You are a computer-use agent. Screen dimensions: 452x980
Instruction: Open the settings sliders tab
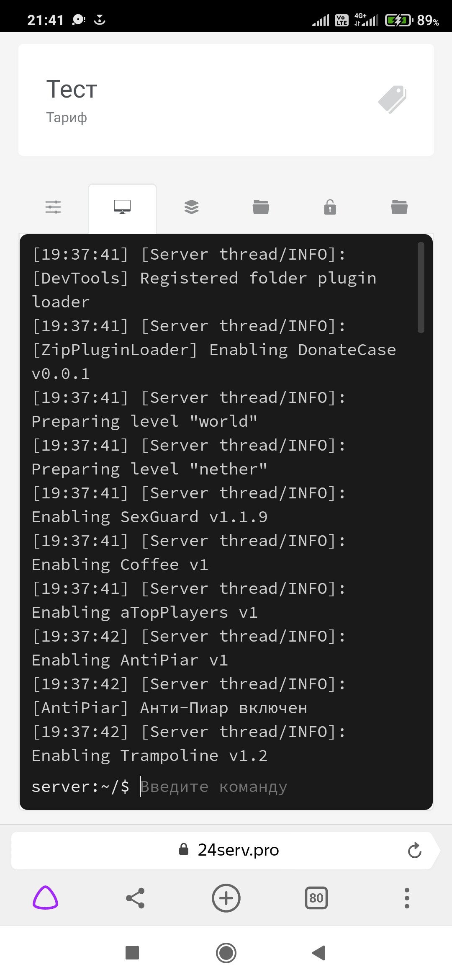point(53,207)
